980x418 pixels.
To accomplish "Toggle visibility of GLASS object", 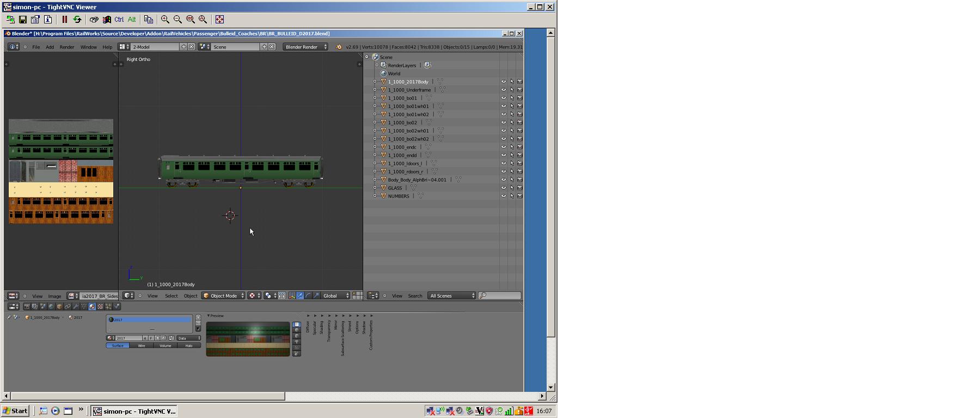I will pos(504,188).
